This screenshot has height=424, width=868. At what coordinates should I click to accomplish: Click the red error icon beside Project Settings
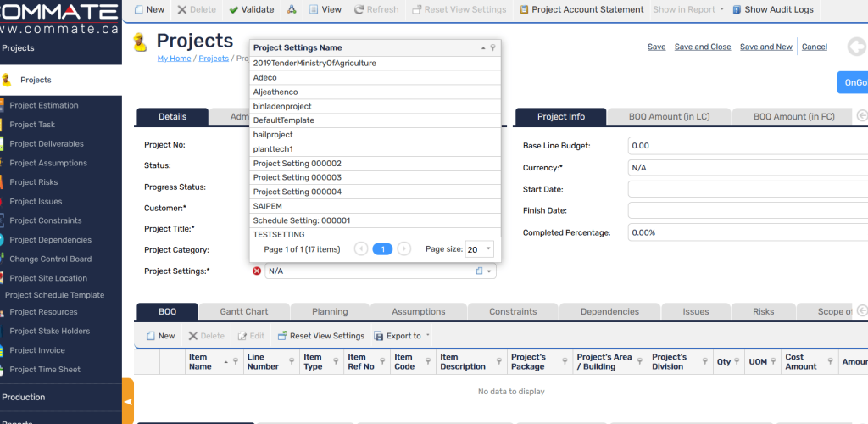(257, 271)
